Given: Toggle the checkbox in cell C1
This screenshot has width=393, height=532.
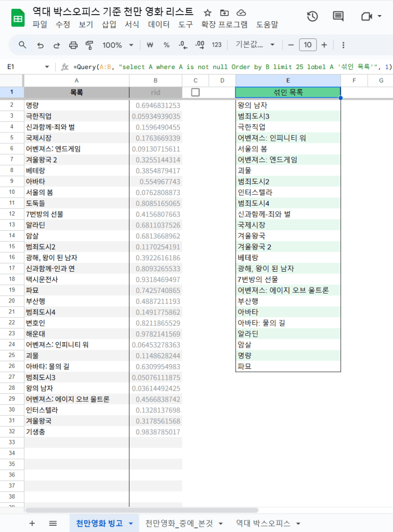Looking at the screenshot, I should click(x=195, y=92).
